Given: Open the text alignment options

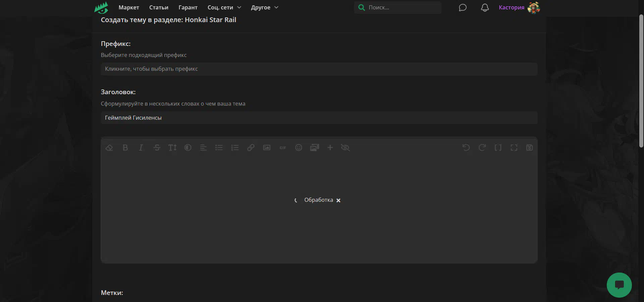Looking at the screenshot, I should 203,147.
